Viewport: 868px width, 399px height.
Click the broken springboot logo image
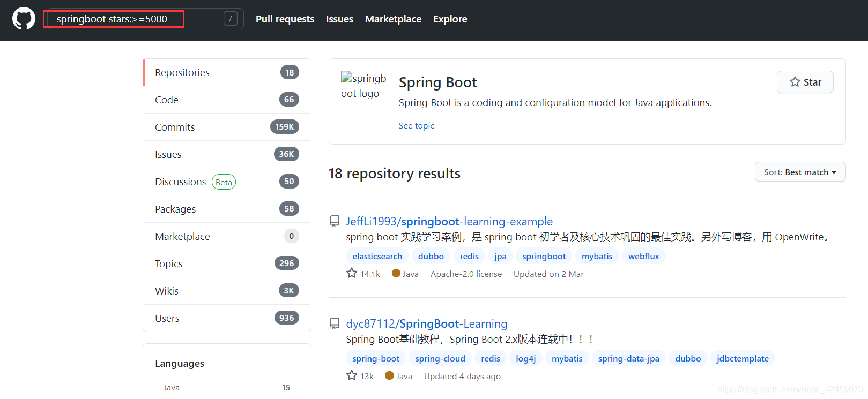click(363, 86)
